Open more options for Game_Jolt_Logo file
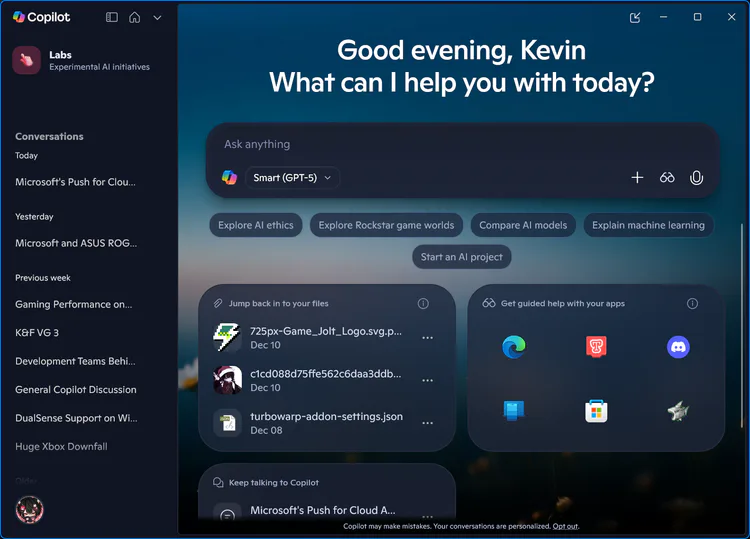The image size is (750, 539). (427, 338)
